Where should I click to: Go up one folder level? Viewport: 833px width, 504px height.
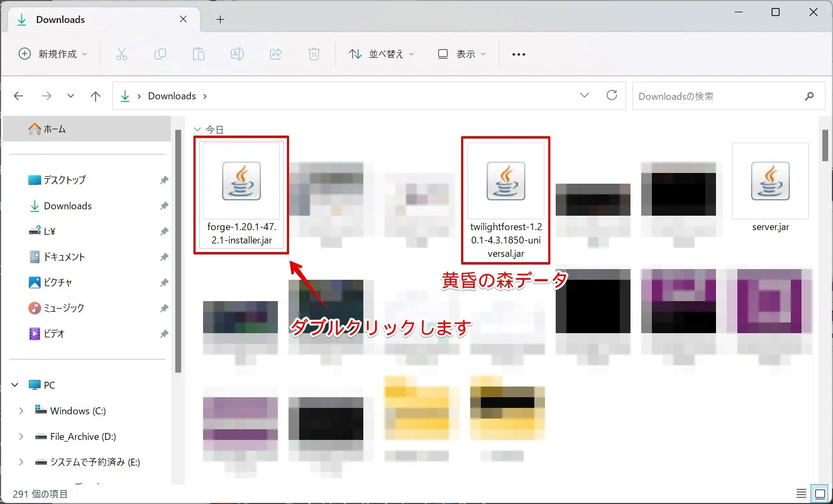pos(96,96)
